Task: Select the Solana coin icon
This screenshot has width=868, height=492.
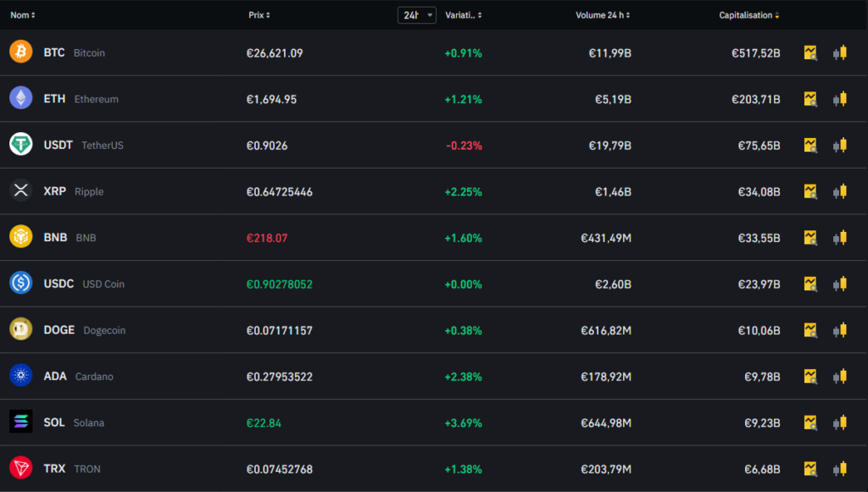Action: pyautogui.click(x=20, y=422)
